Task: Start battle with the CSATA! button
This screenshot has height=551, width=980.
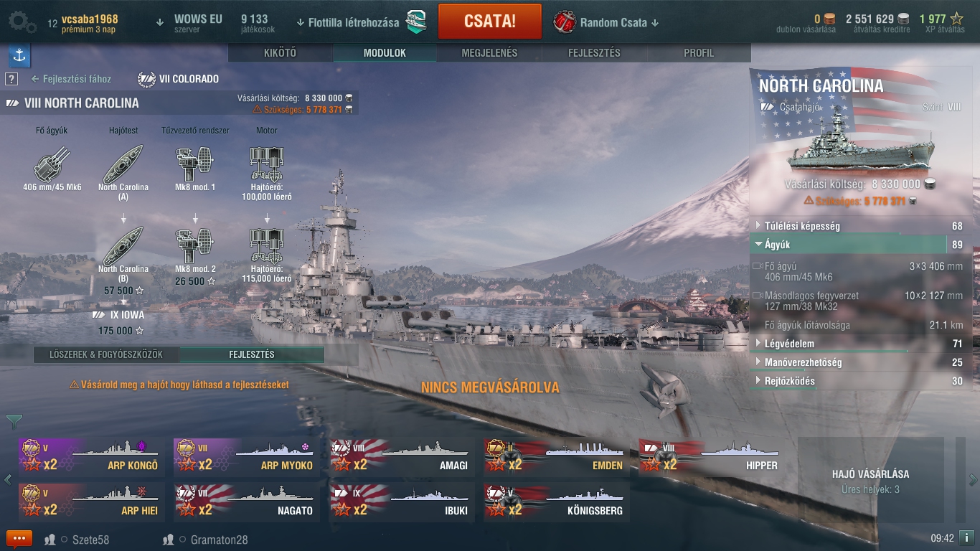Action: (x=489, y=22)
